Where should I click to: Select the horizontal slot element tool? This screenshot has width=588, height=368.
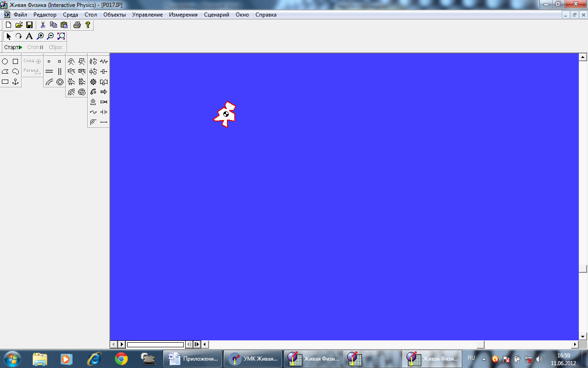pos(49,71)
